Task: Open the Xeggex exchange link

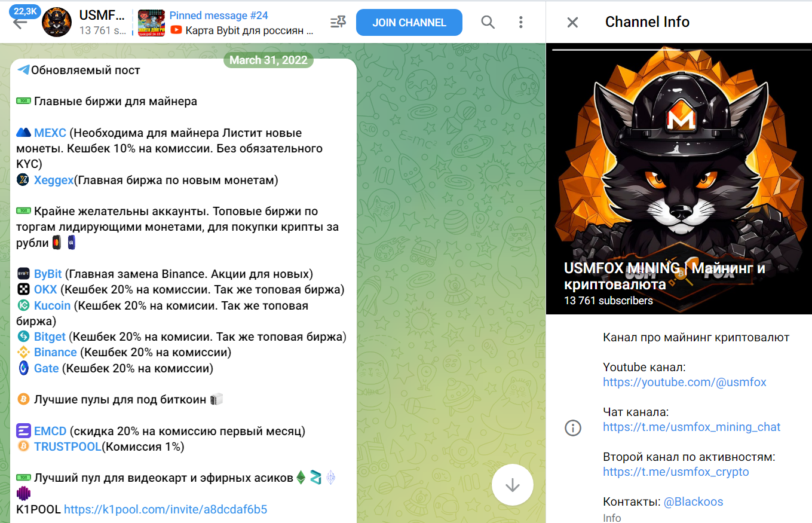Action: pyautogui.click(x=54, y=180)
